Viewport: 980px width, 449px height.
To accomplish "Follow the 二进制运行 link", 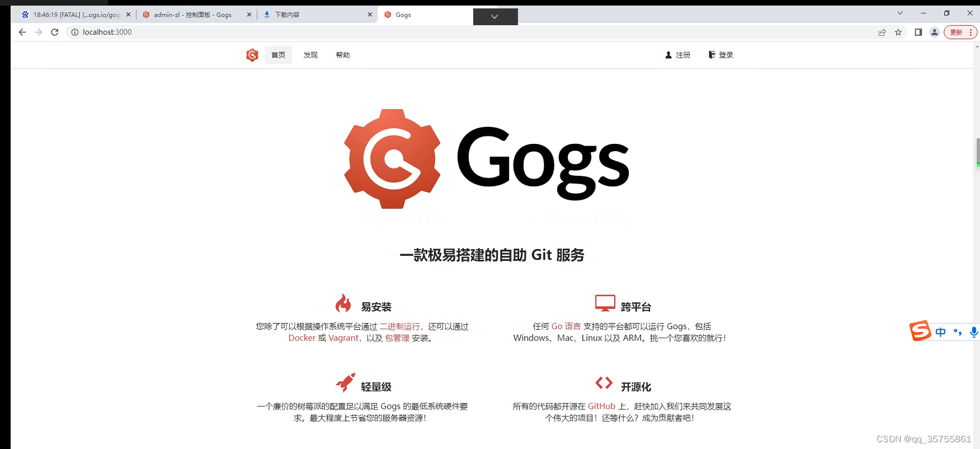I will [x=399, y=326].
